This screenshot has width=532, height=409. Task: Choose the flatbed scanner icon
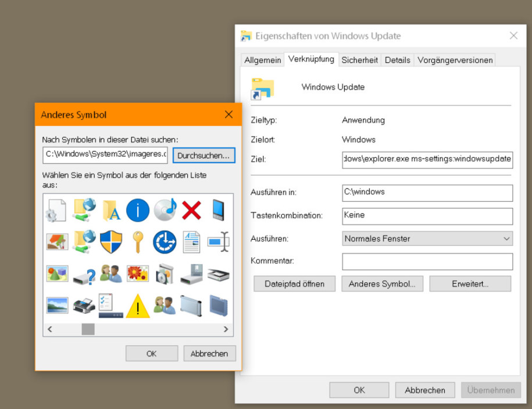[x=219, y=274]
